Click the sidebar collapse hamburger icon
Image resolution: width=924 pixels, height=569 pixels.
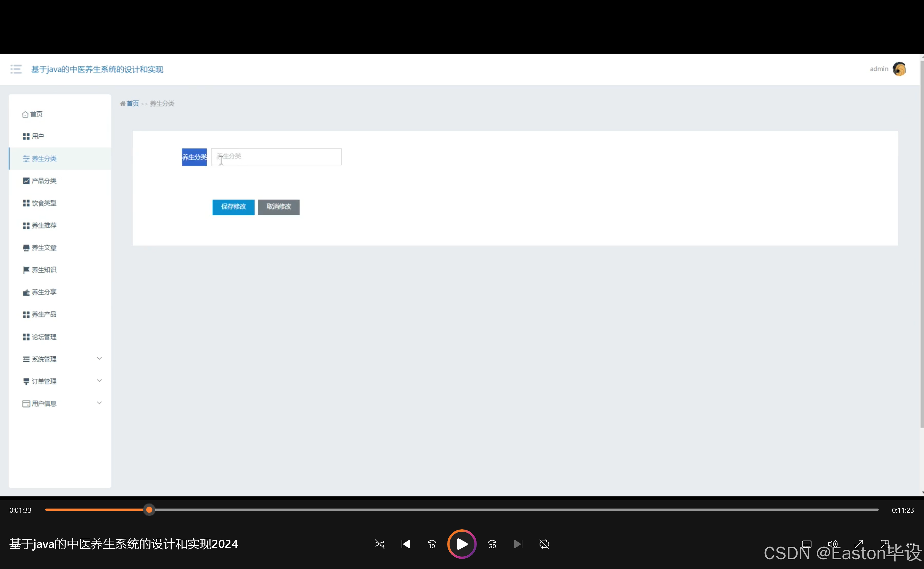[16, 69]
